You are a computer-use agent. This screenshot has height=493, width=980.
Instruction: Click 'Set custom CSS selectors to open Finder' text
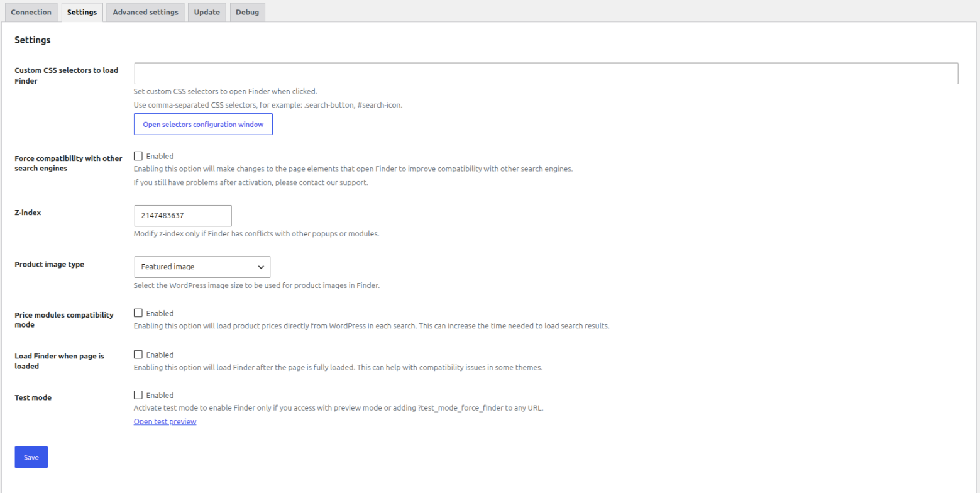click(x=225, y=91)
